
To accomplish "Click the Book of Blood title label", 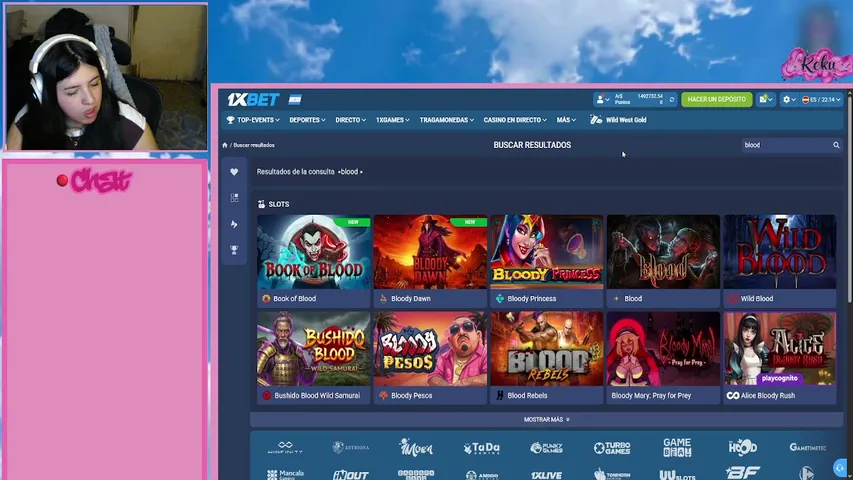I will [294, 299].
